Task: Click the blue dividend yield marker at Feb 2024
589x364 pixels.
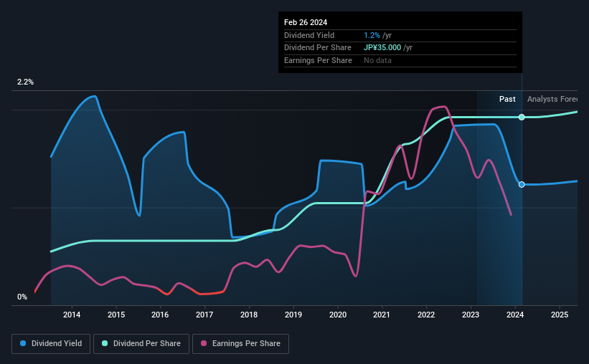Action: click(522, 184)
